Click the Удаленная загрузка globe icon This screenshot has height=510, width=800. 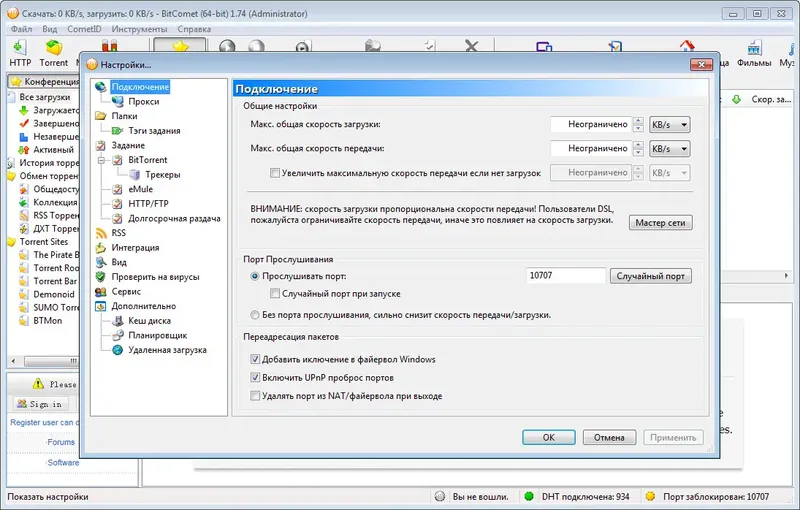(x=117, y=350)
